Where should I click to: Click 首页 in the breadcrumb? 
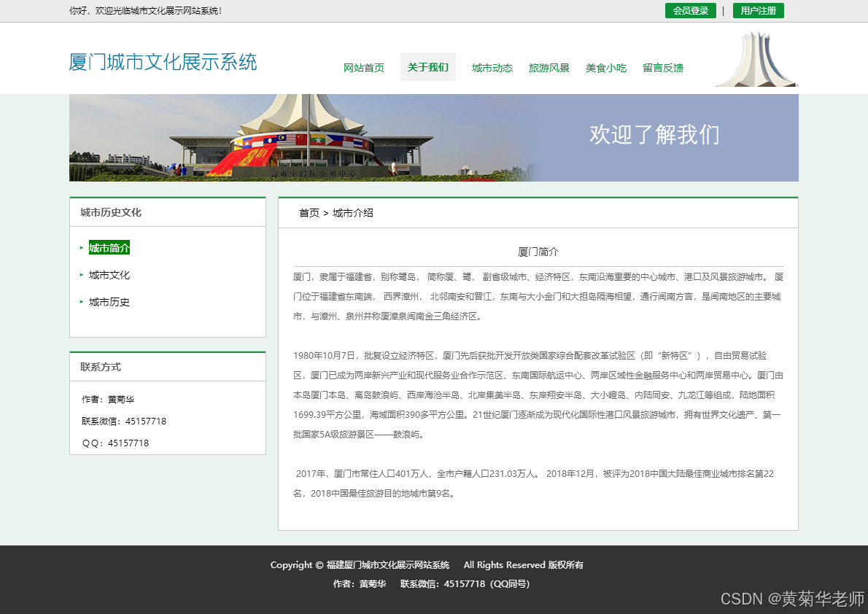tap(309, 213)
